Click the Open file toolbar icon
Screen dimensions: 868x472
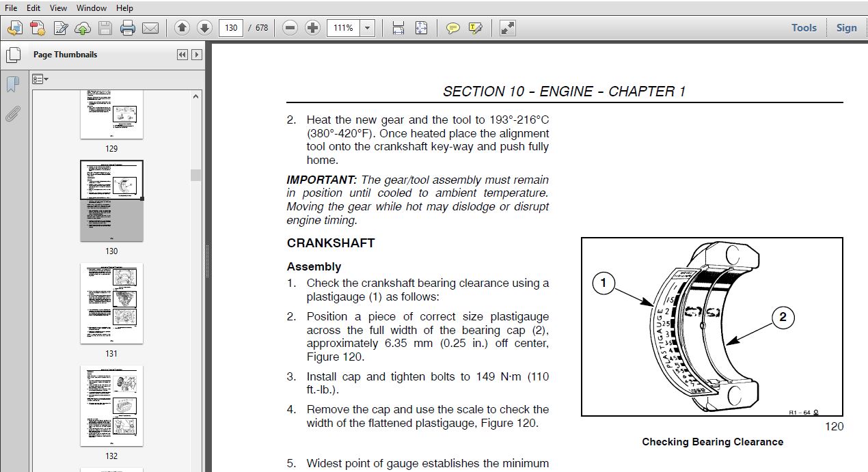(x=15, y=28)
